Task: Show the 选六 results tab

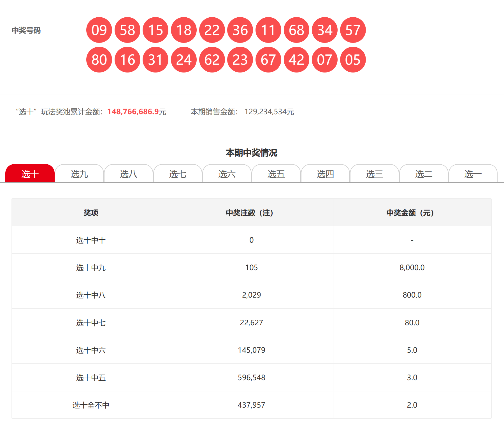Action: pos(227,174)
